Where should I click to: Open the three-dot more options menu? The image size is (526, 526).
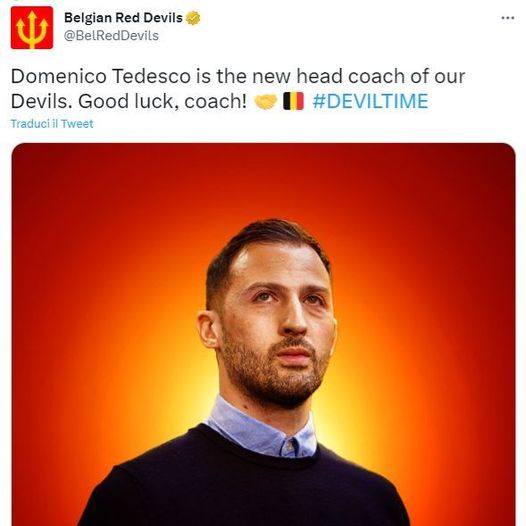[508, 18]
